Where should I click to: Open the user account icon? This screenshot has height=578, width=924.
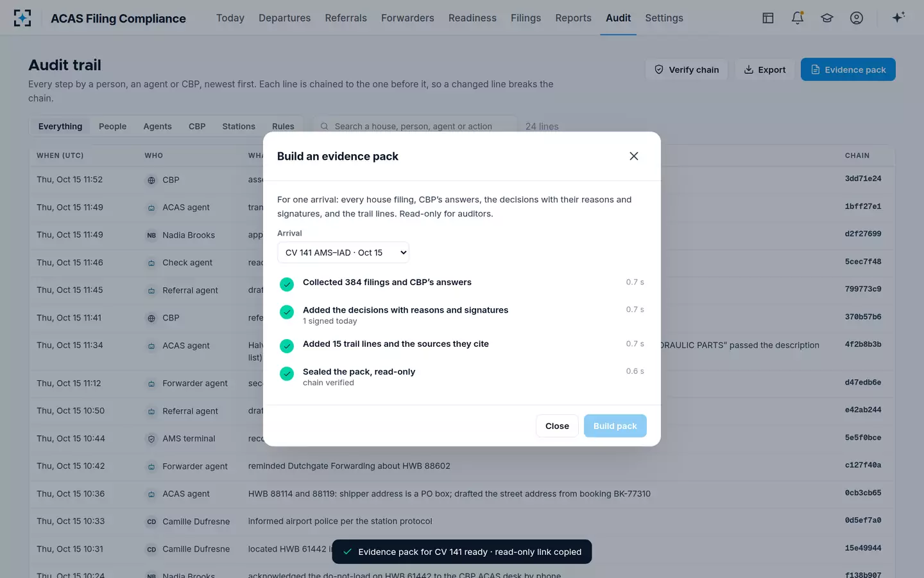click(857, 18)
